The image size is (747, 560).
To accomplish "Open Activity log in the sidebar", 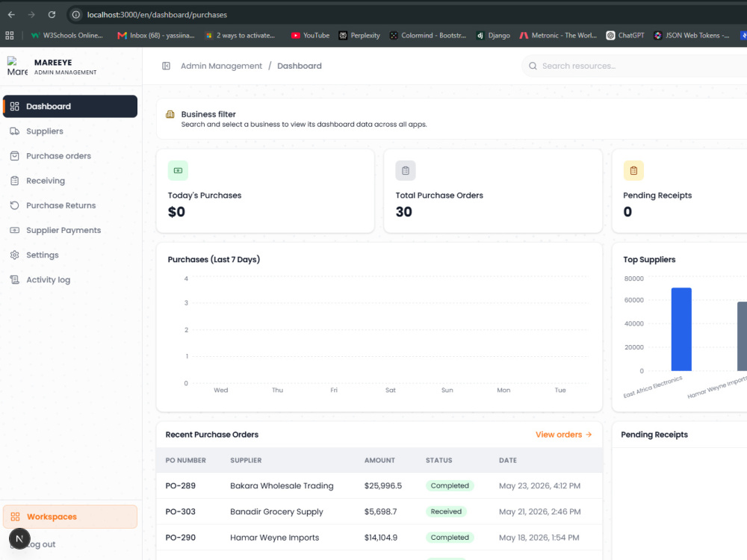I will 70,279.
